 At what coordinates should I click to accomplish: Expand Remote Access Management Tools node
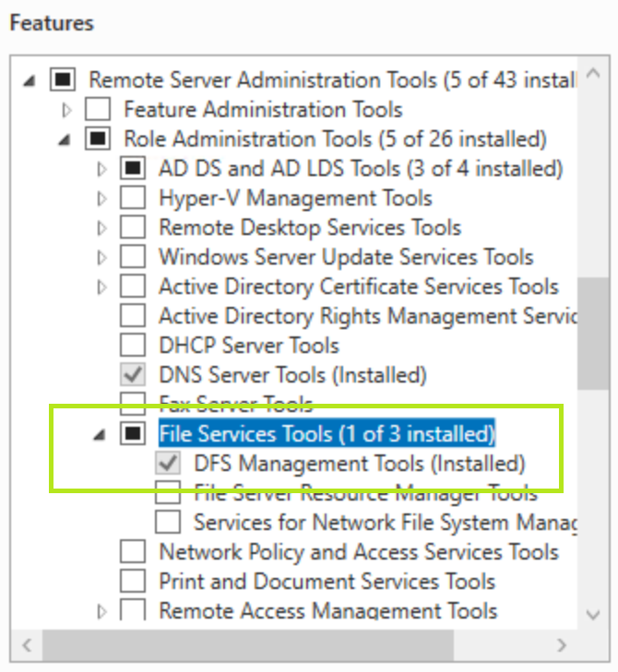(101, 611)
